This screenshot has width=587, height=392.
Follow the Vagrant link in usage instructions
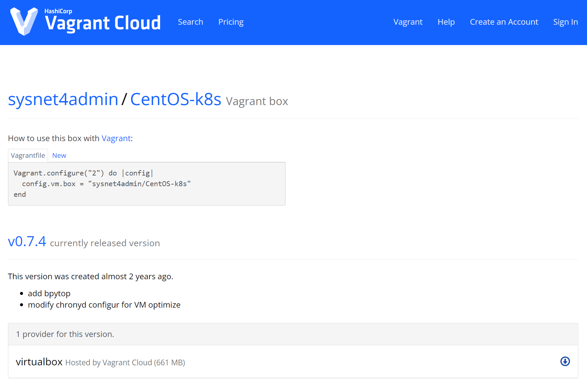click(x=116, y=138)
